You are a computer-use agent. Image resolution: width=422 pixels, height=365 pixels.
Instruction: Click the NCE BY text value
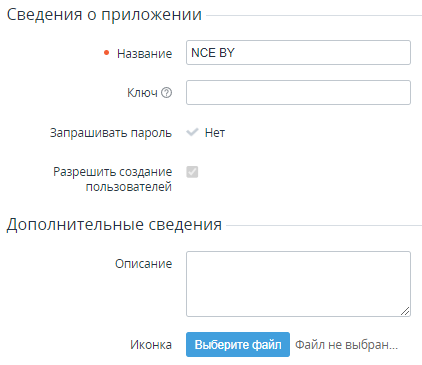tap(213, 53)
